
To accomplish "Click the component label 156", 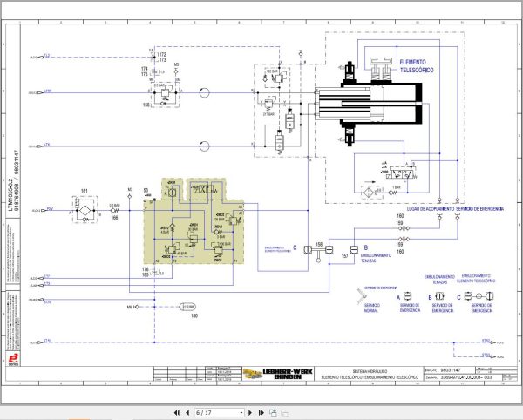I will [x=146, y=105].
